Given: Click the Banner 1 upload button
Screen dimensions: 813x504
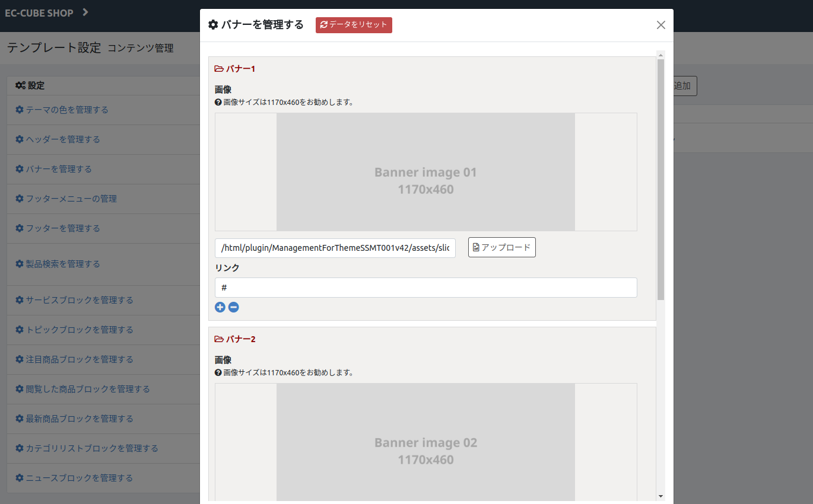Looking at the screenshot, I should tap(501, 247).
